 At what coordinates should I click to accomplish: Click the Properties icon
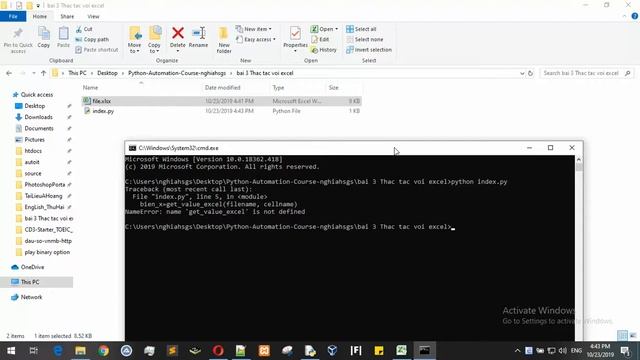point(295,33)
